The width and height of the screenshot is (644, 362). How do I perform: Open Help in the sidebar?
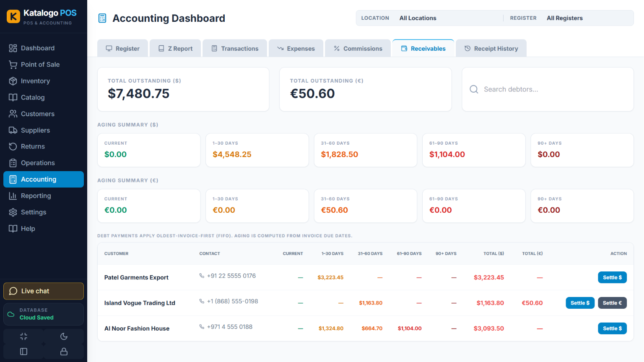coord(44,229)
